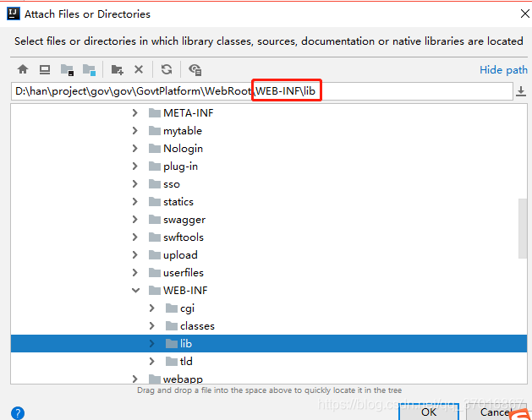Select the classes folder row
The width and height of the screenshot is (532, 420).
coord(269,325)
